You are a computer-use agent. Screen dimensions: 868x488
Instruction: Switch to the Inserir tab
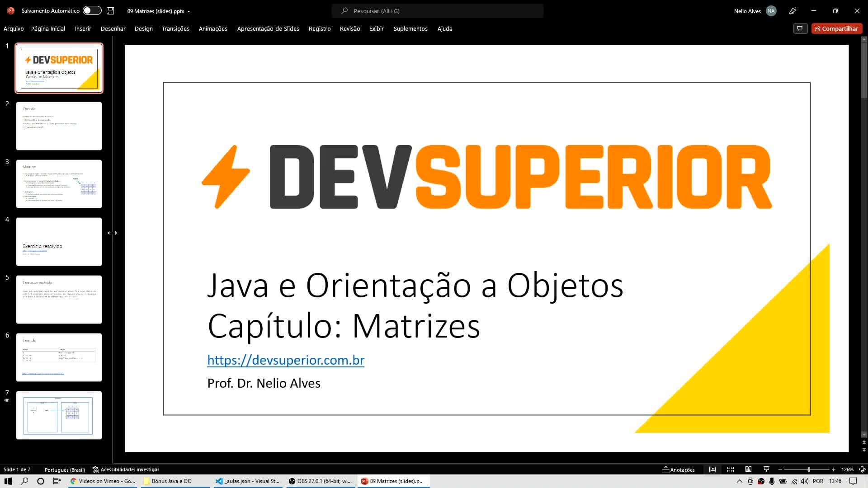point(83,28)
